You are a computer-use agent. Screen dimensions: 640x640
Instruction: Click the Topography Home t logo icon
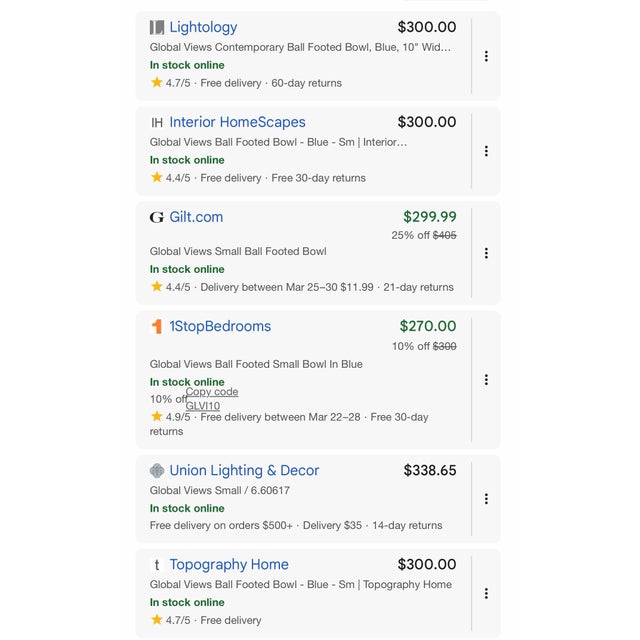click(157, 565)
